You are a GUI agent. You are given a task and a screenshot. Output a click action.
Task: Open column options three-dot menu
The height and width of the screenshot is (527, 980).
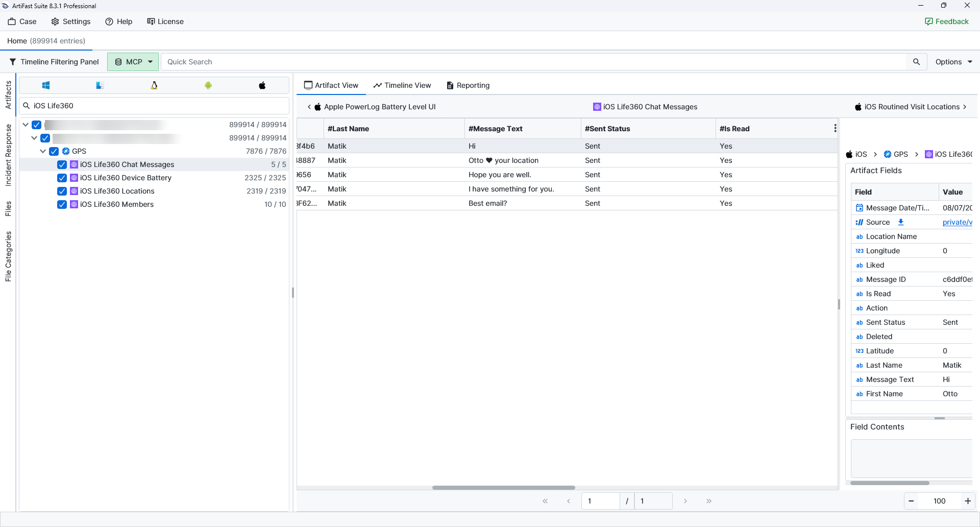[835, 128]
